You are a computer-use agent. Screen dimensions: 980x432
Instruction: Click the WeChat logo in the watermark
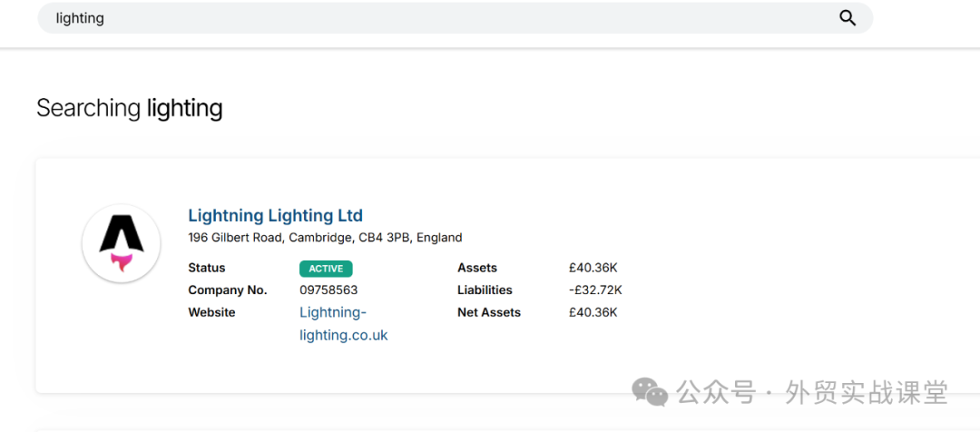(x=650, y=392)
